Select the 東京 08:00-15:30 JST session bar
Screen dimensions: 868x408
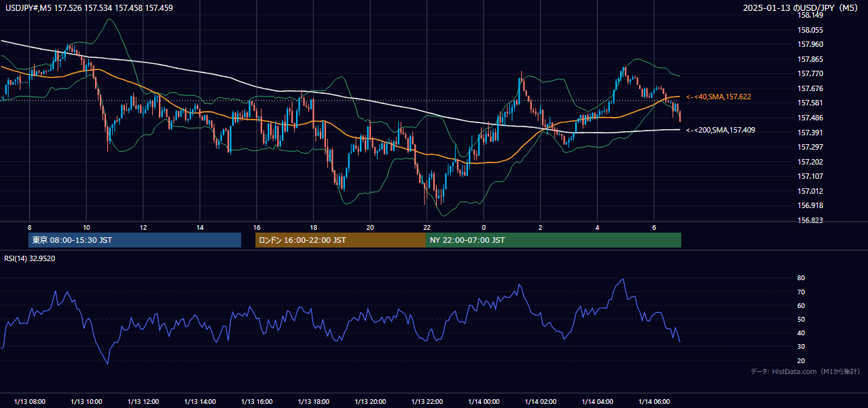coord(134,240)
